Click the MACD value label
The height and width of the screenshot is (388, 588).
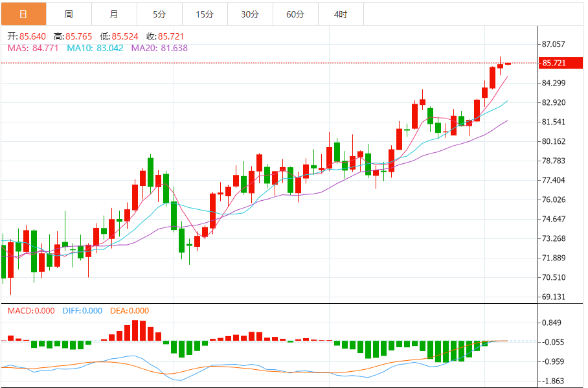tap(31, 311)
